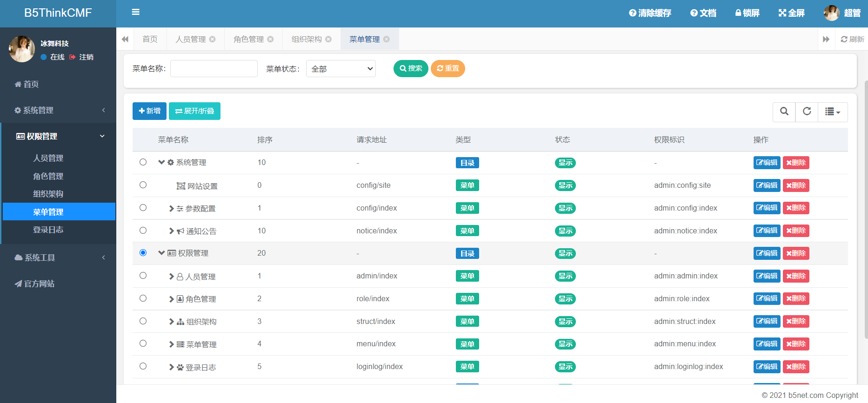Expand the 通知公告 tree row

pyautogui.click(x=172, y=231)
